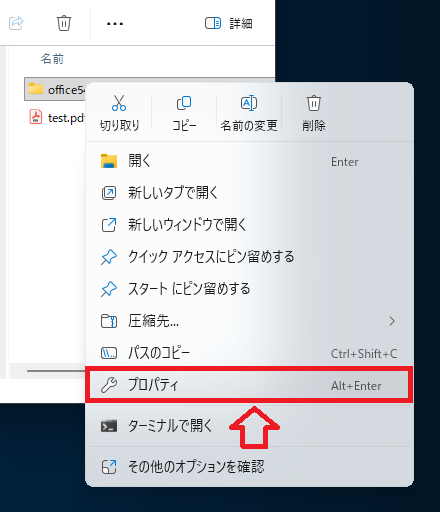Select その他のオプションを確認

coord(249,467)
